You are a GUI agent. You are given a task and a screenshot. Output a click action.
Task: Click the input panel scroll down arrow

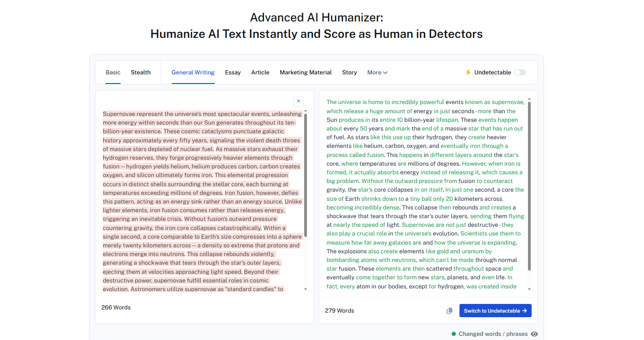[306, 289]
